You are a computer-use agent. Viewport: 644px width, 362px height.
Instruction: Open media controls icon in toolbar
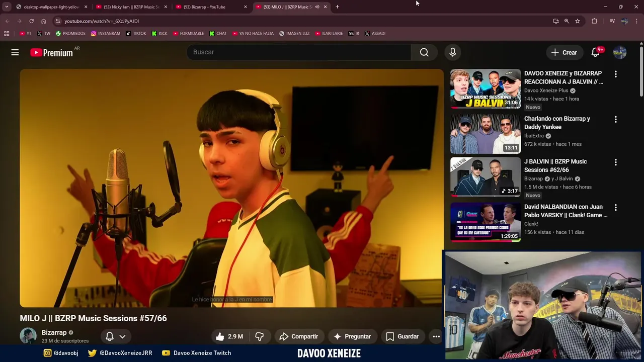[x=612, y=21]
